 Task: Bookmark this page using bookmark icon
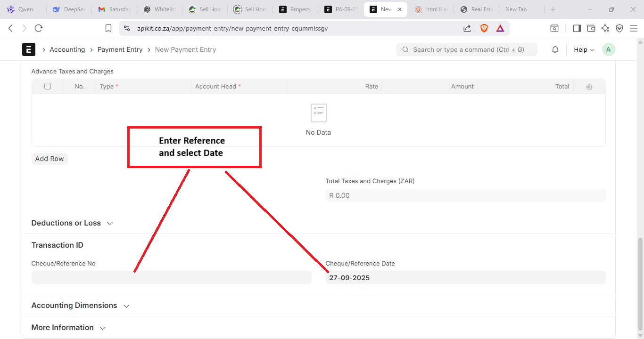[108, 28]
